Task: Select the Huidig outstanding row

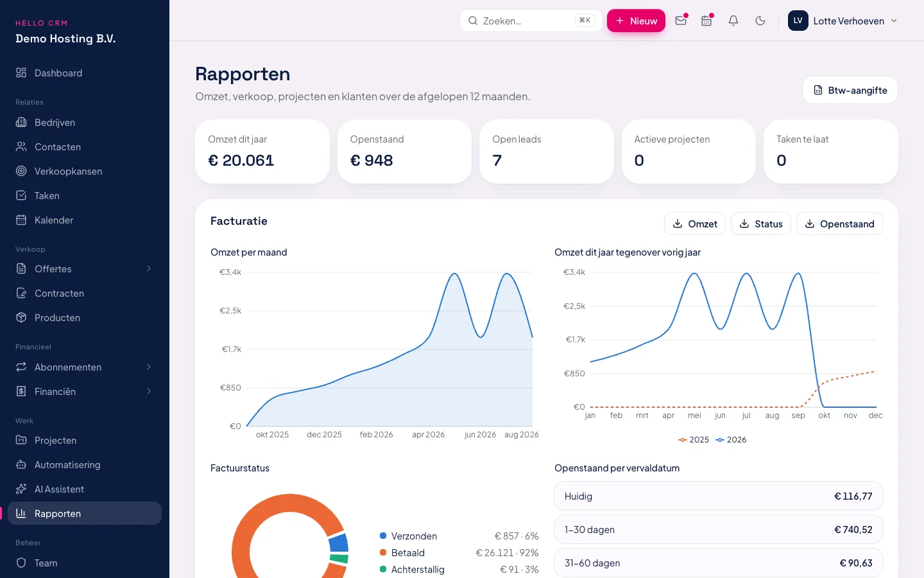Action: point(719,496)
